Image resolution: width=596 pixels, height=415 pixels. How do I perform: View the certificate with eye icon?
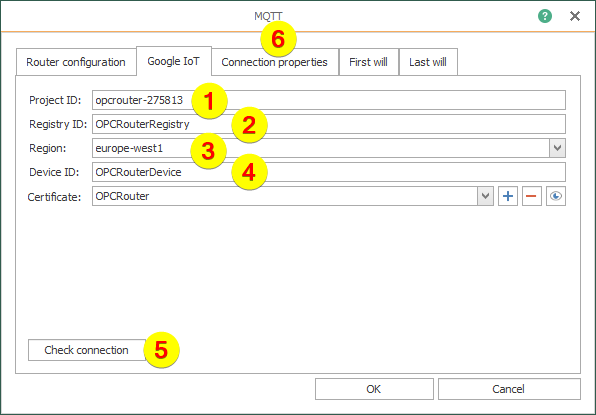(x=556, y=196)
